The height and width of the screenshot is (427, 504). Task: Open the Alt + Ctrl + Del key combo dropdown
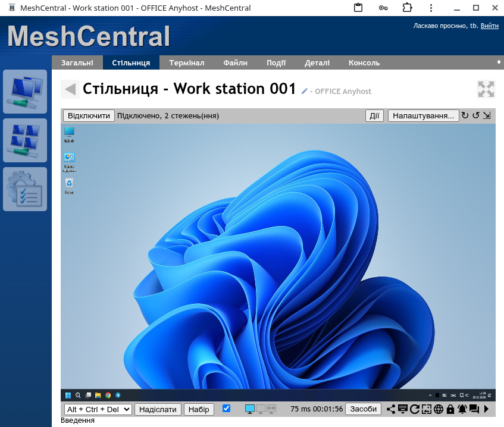pyautogui.click(x=98, y=409)
